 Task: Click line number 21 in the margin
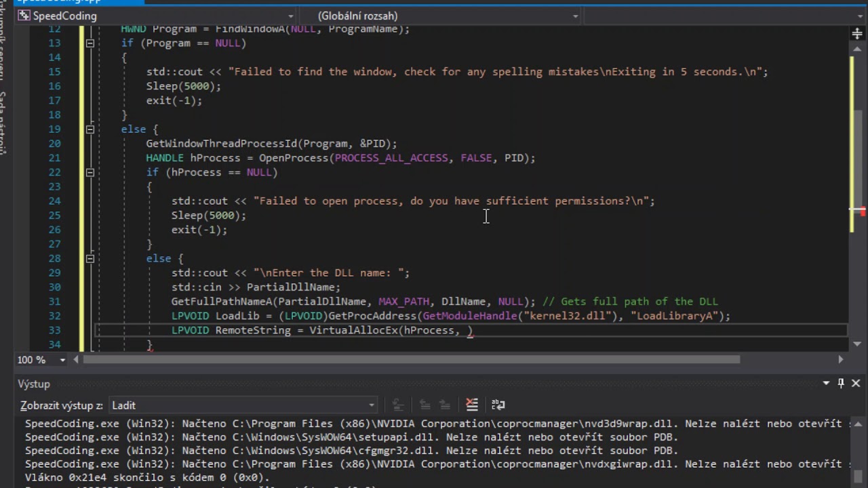(54, 158)
